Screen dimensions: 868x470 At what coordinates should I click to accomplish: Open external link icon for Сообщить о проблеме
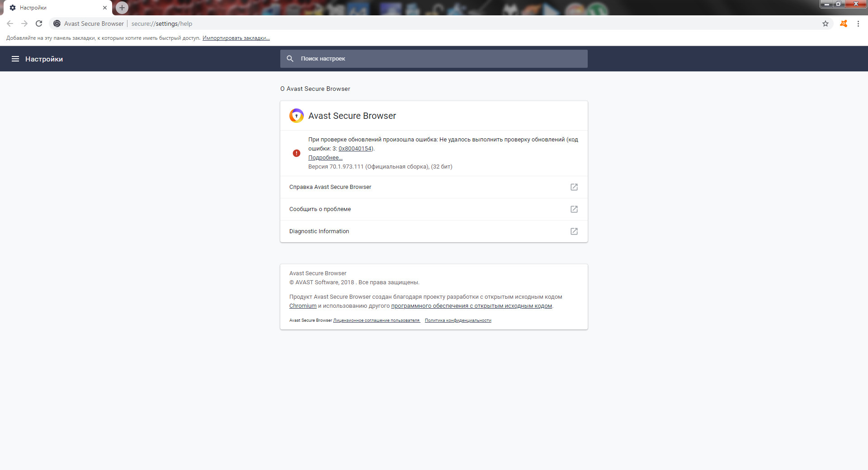tap(574, 209)
